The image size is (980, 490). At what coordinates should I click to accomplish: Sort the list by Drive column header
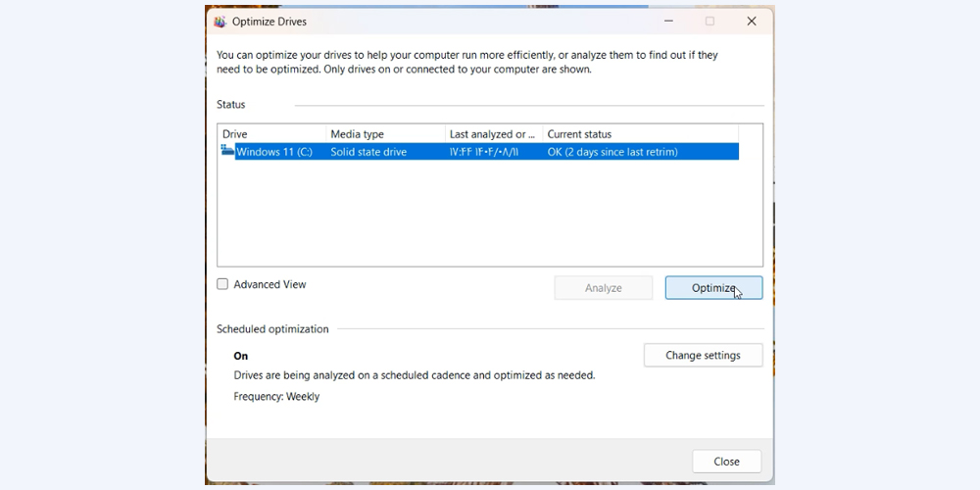271,134
